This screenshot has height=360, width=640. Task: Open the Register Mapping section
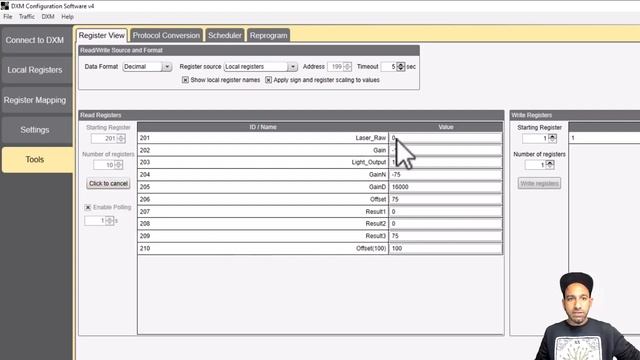coord(35,100)
